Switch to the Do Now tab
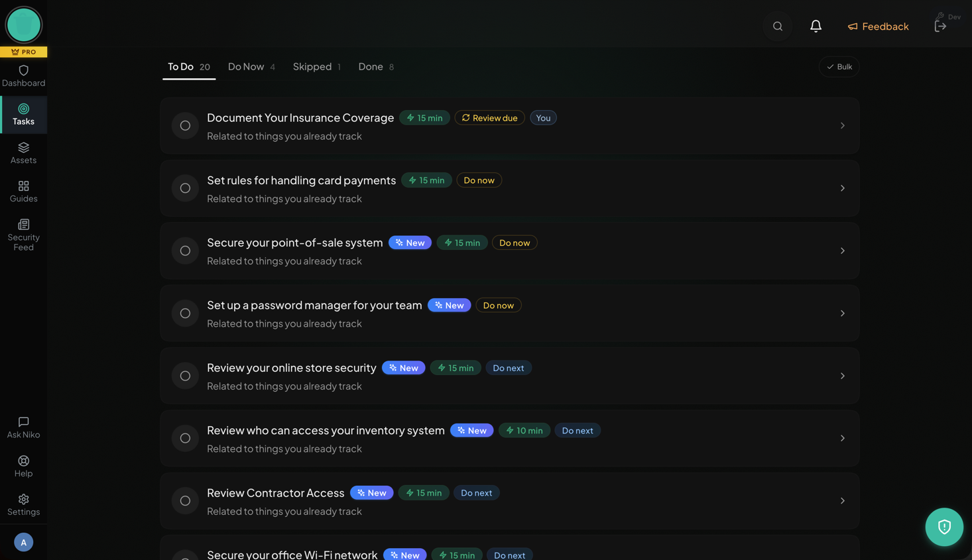This screenshot has width=972, height=560. (x=251, y=67)
